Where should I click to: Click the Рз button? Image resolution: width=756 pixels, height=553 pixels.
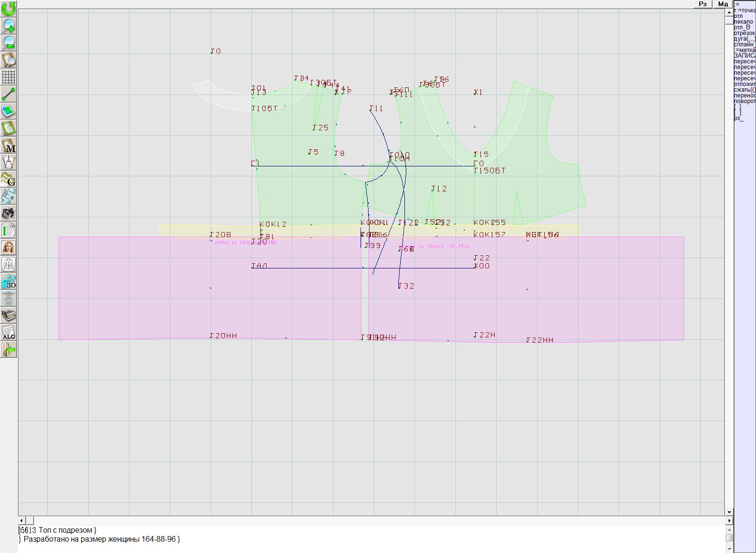click(703, 4)
